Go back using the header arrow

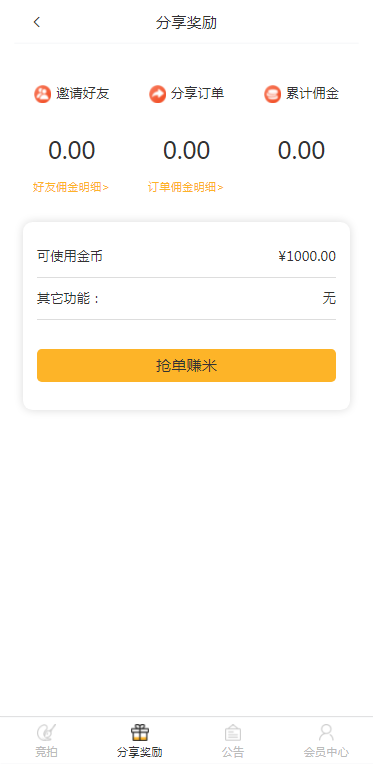(x=37, y=22)
